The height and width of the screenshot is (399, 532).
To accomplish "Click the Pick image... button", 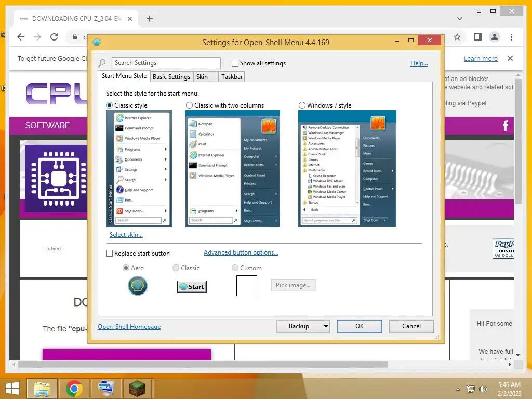I will pyautogui.click(x=293, y=285).
